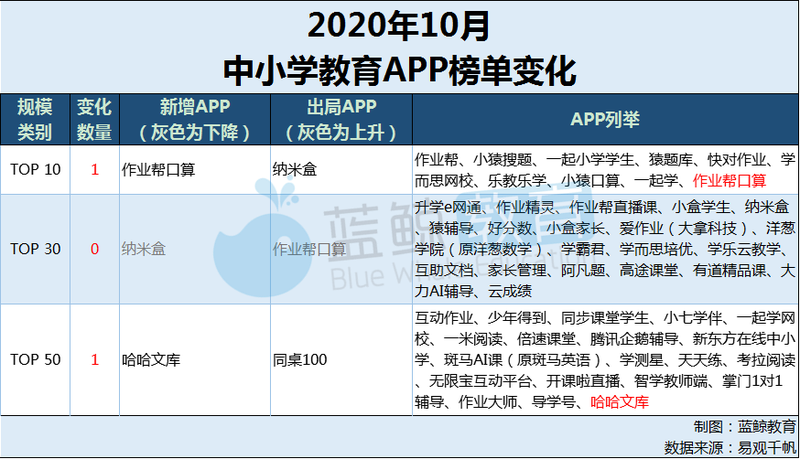The width and height of the screenshot is (800, 459).
Task: Click '作业帮口算' in TOP 10 new APP cell
Action: (x=158, y=170)
